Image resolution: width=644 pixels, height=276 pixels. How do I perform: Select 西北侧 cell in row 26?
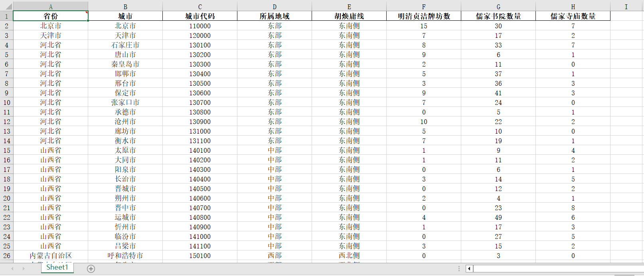[x=349, y=256]
